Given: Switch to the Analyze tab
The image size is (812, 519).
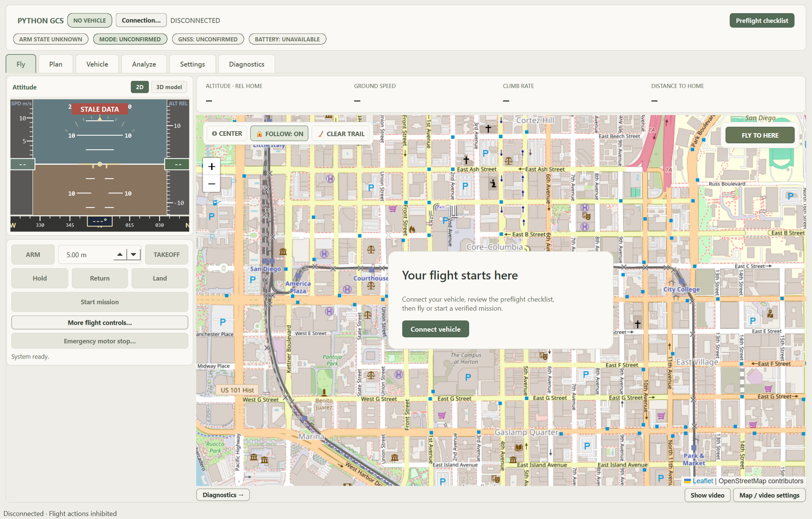Looking at the screenshot, I should 144,64.
